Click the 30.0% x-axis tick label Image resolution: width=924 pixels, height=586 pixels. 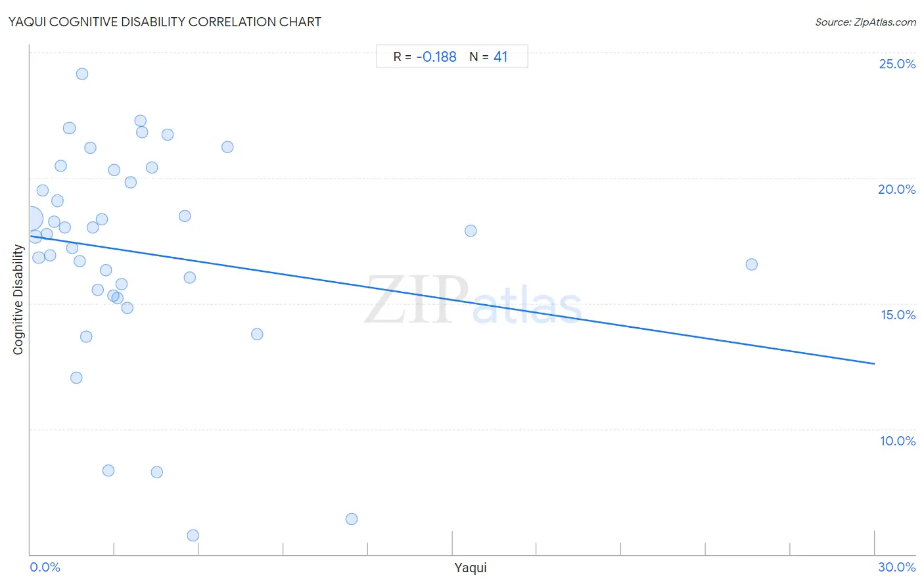[x=897, y=568]
